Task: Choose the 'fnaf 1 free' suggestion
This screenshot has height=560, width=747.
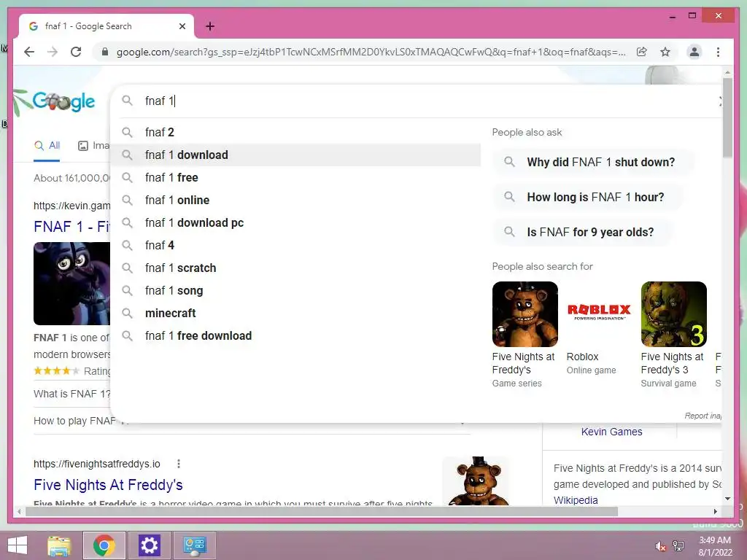Action: click(x=295, y=178)
